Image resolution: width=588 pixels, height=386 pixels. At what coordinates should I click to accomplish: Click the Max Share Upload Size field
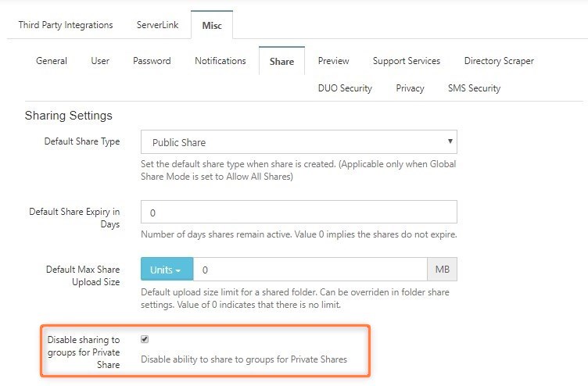tap(310, 269)
